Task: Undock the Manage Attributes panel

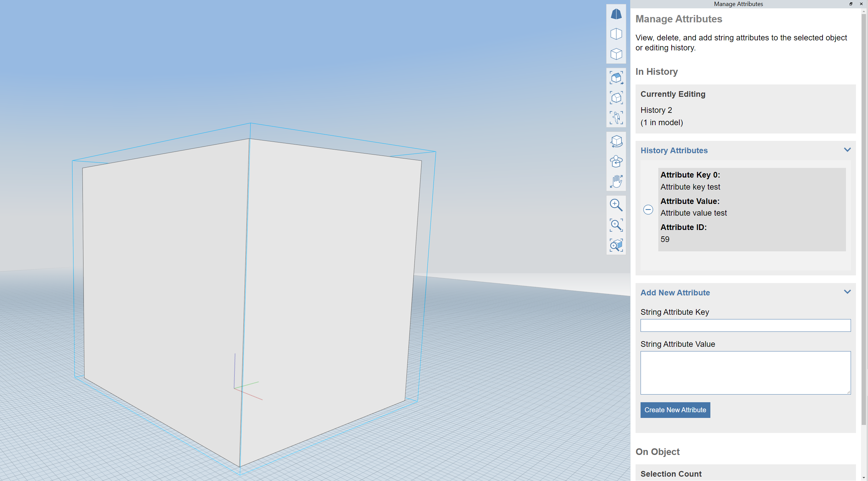Action: (x=851, y=4)
